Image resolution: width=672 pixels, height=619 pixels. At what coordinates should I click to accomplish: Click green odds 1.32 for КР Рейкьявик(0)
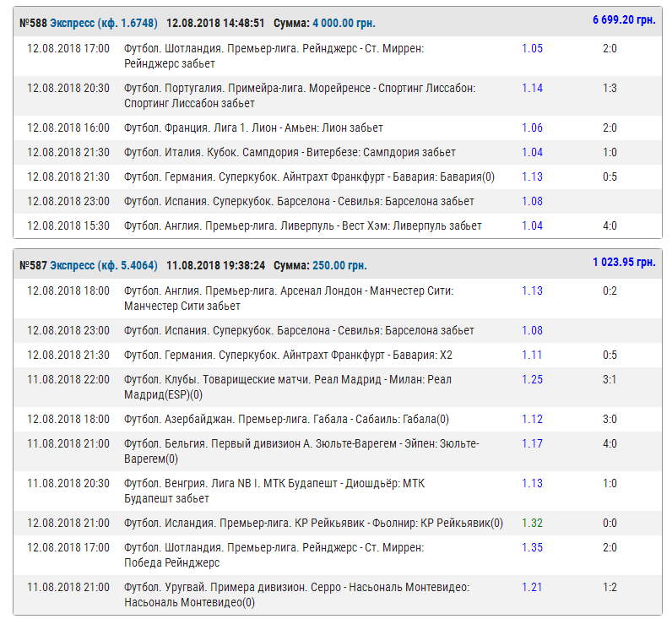pos(533,523)
